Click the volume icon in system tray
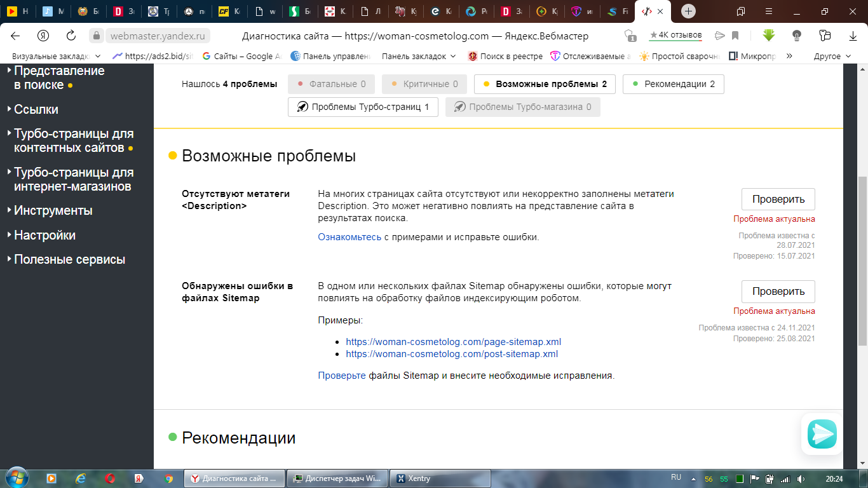 [801, 478]
